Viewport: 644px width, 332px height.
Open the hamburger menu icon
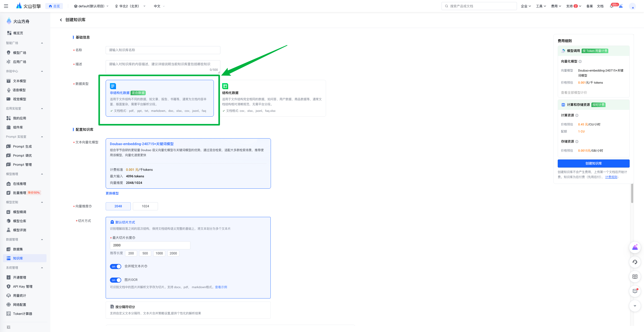[6, 6]
